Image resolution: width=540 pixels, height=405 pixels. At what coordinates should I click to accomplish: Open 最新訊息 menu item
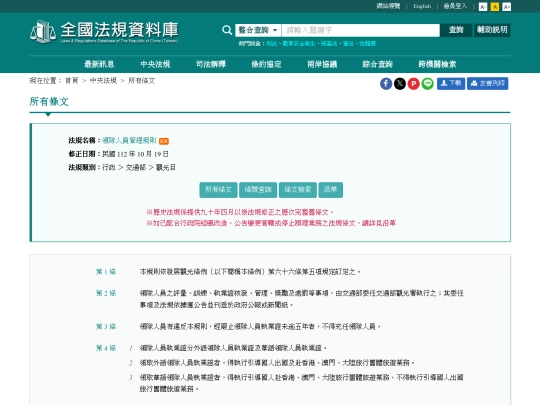(x=99, y=64)
